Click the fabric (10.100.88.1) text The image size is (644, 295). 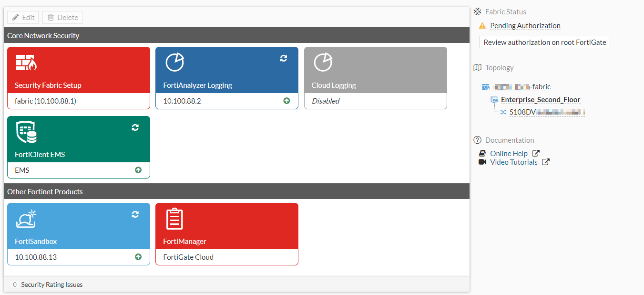coord(45,101)
